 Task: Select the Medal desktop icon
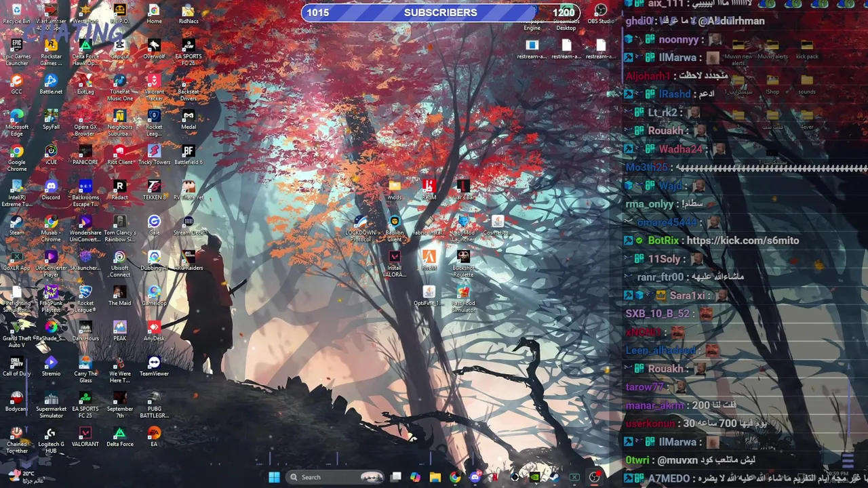189,120
